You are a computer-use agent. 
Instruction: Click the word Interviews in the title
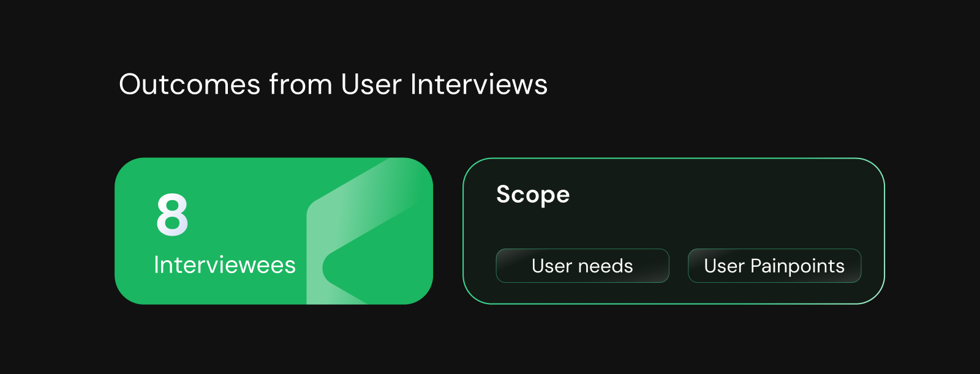478,84
